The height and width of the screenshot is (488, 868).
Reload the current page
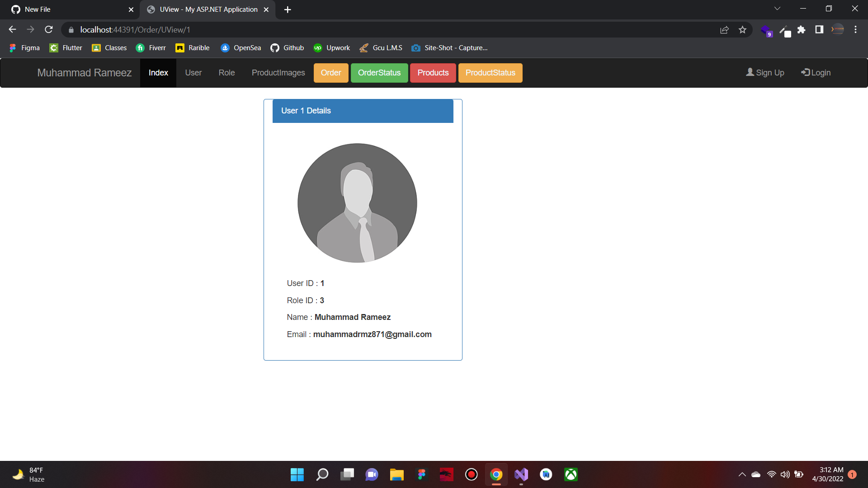coord(48,29)
